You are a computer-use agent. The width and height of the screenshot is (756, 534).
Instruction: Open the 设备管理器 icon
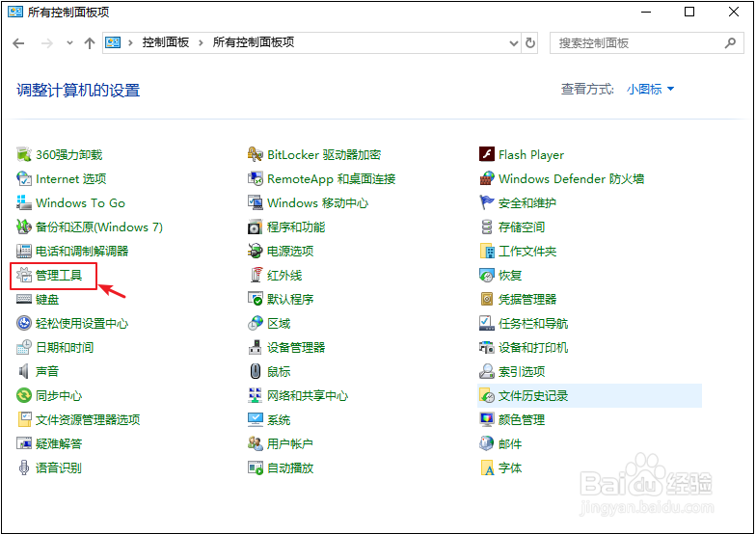[x=255, y=347]
